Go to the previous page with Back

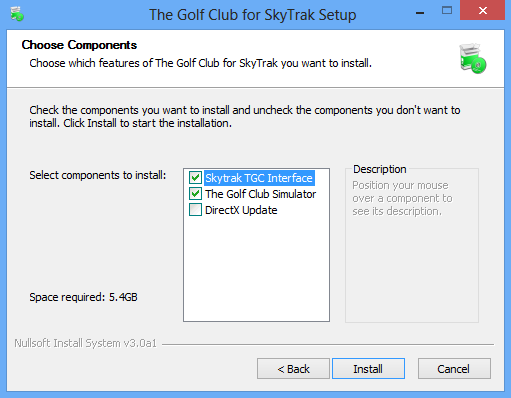pos(293,369)
